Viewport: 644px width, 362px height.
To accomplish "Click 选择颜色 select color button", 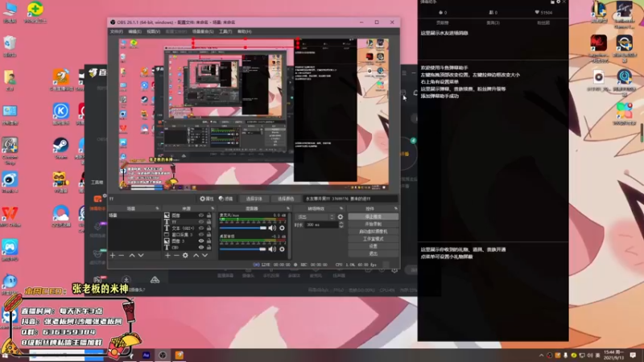I will coord(286,199).
